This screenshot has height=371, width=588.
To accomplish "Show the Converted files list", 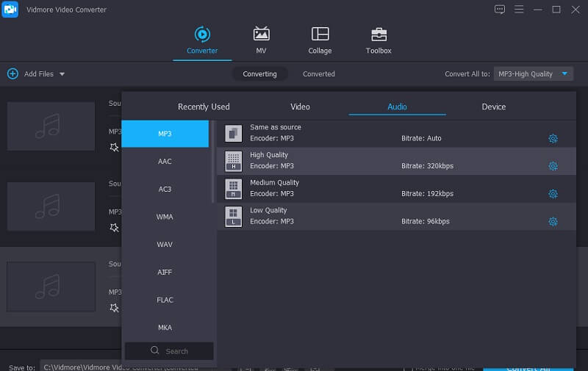I will [318, 74].
